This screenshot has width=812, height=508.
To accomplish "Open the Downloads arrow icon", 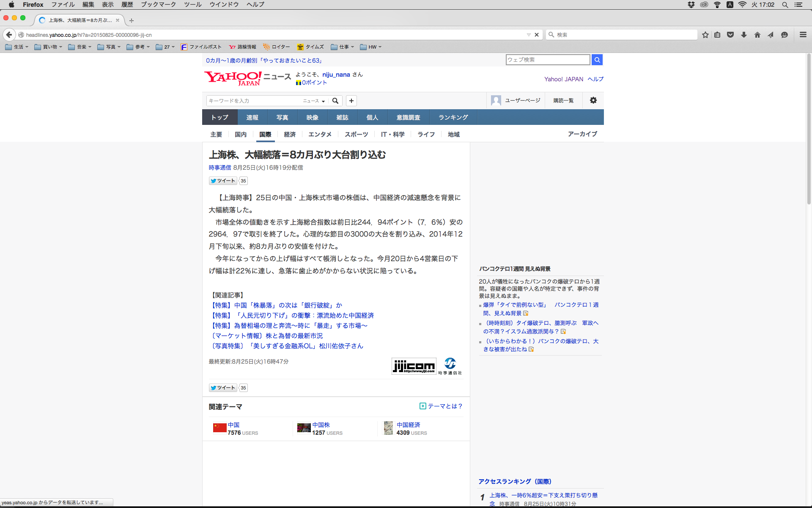I will 744,35.
